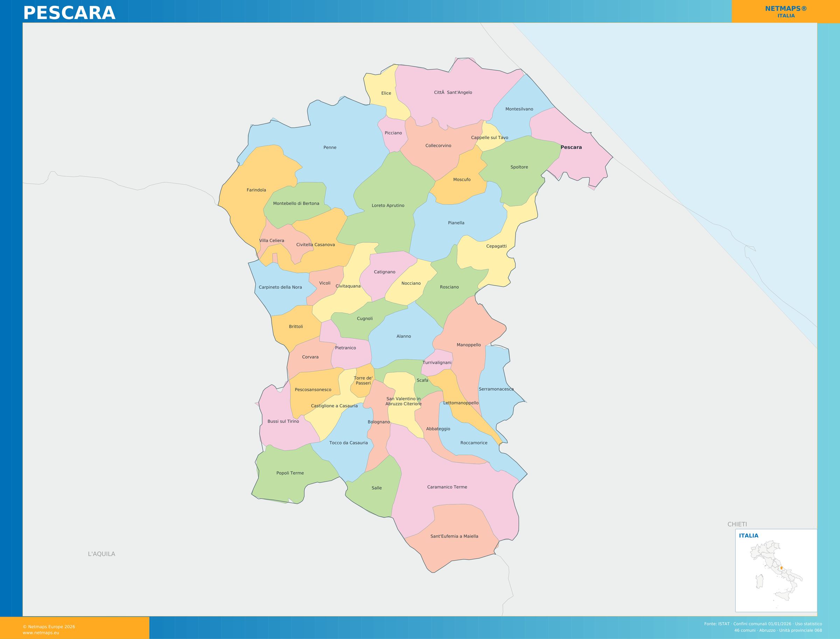Select the Catignano label
Viewport: 840px width, 639px height.
[x=384, y=272]
